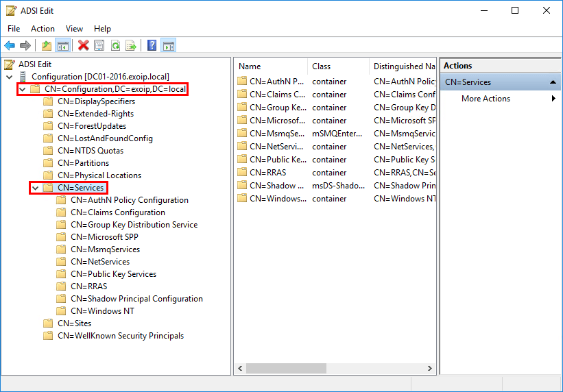Screen dimensions: 563x392
Task: Click the mSMQEnter... class cell
Action: click(337, 134)
